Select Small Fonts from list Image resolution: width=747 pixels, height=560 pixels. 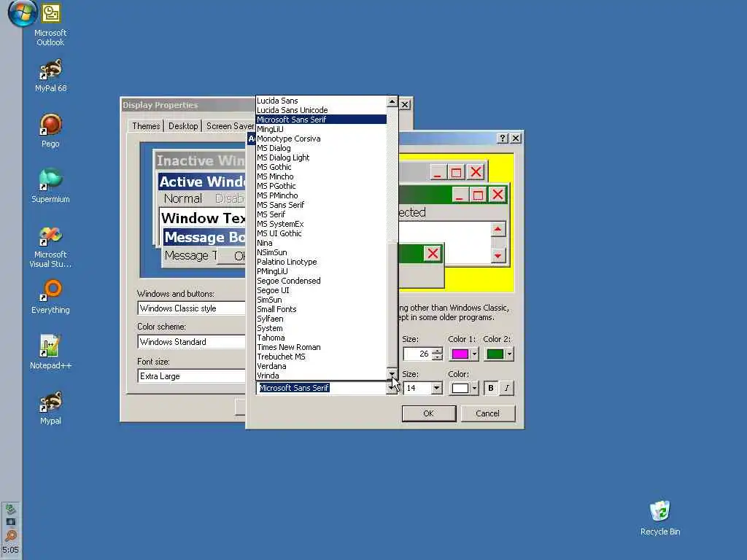tap(321, 309)
